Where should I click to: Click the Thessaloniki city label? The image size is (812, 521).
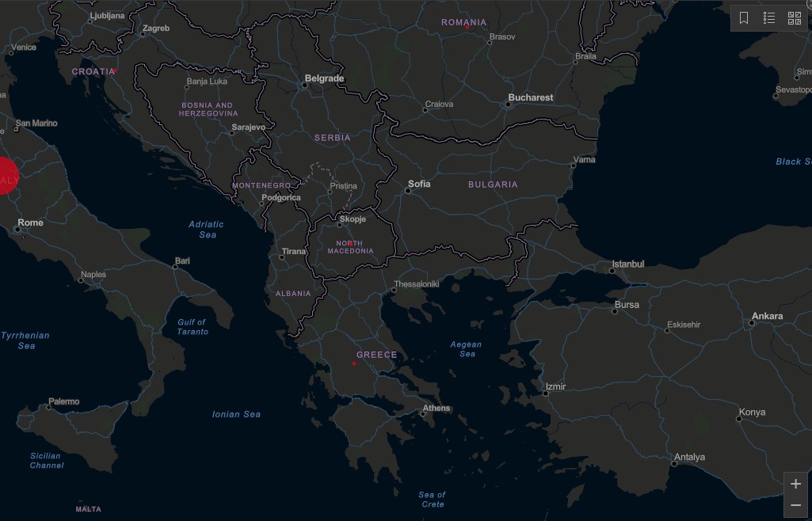(x=417, y=284)
